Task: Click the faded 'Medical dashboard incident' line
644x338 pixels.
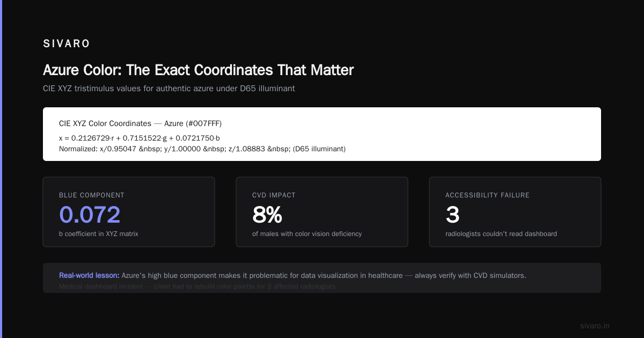Action: tap(197, 286)
